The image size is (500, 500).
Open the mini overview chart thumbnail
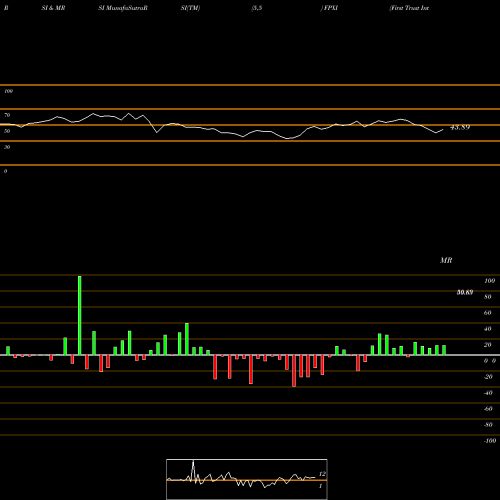(x=247, y=479)
